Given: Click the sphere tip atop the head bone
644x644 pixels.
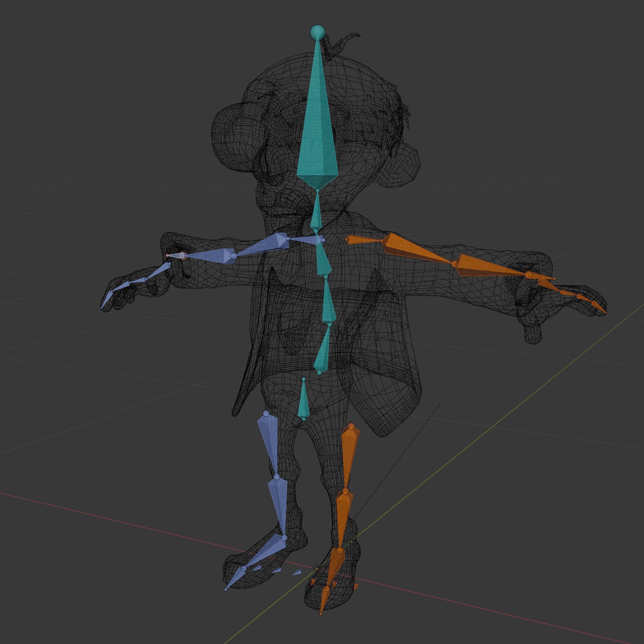Looking at the screenshot, I should point(317,32).
